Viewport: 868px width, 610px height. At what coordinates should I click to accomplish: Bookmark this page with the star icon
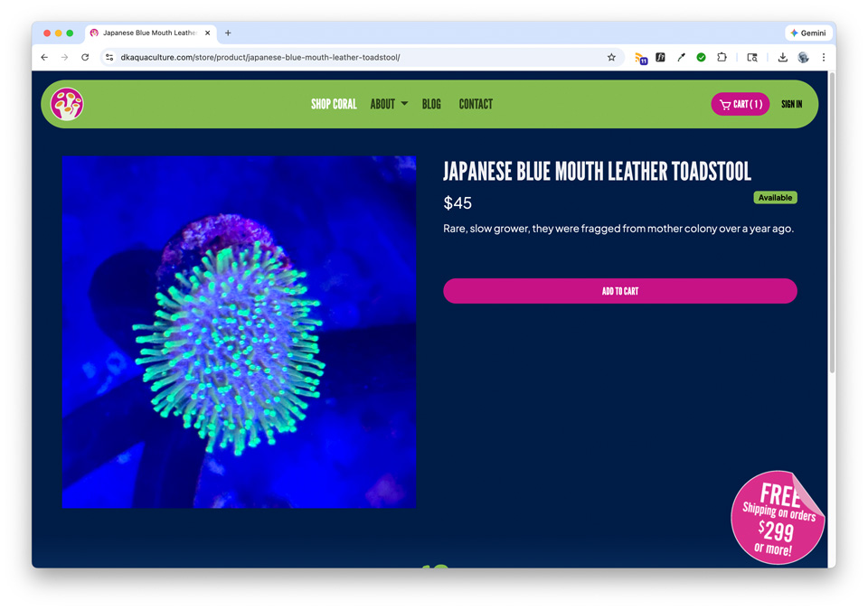coord(611,57)
